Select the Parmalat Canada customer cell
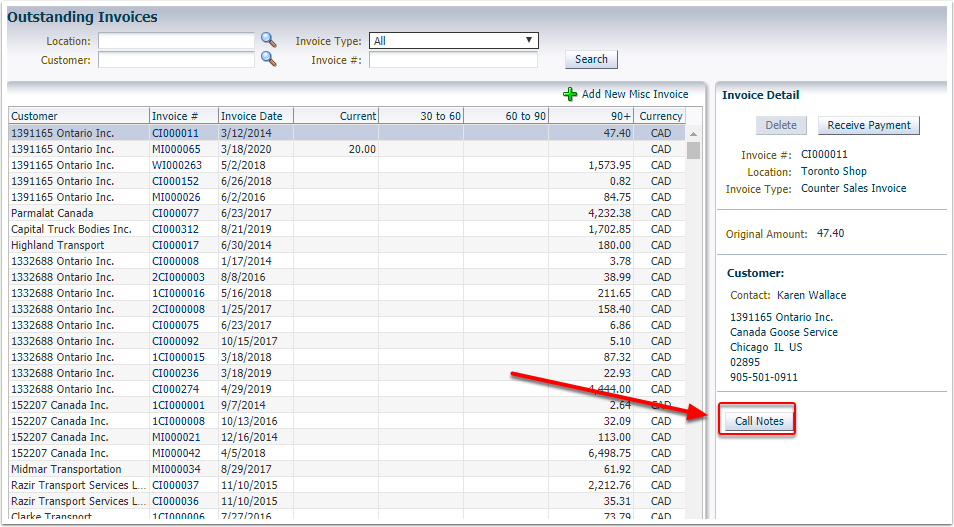The image size is (954, 527). point(79,213)
